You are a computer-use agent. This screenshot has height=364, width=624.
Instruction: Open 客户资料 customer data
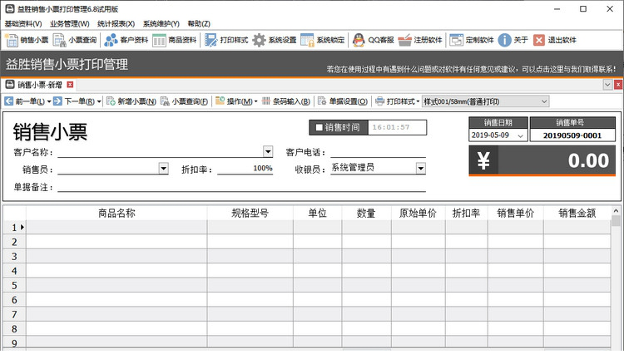point(126,40)
